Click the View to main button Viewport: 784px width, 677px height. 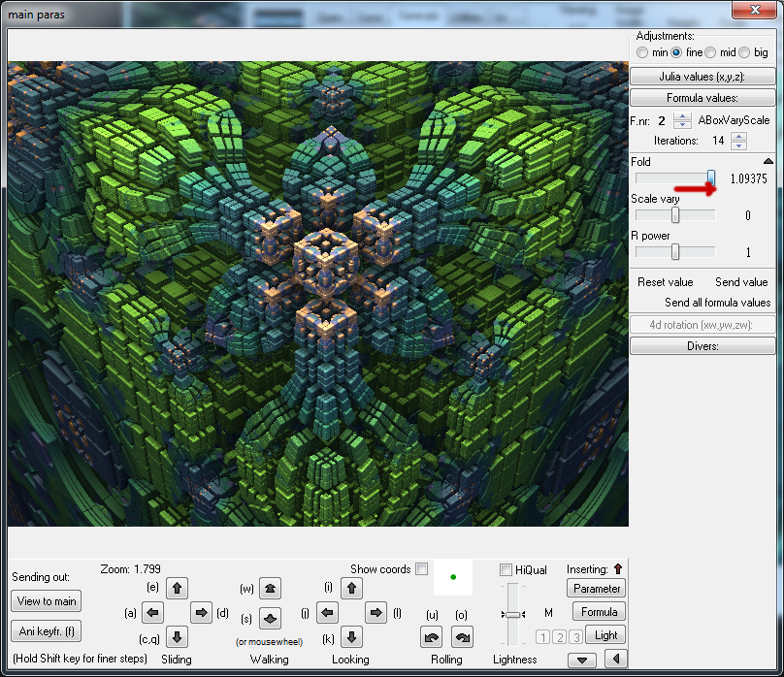coord(46,601)
